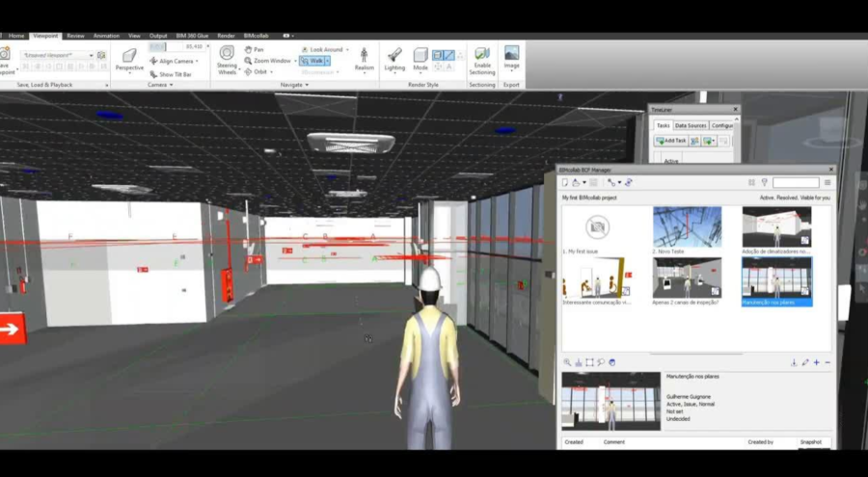Open the Lighting flashlight menu

[394, 60]
